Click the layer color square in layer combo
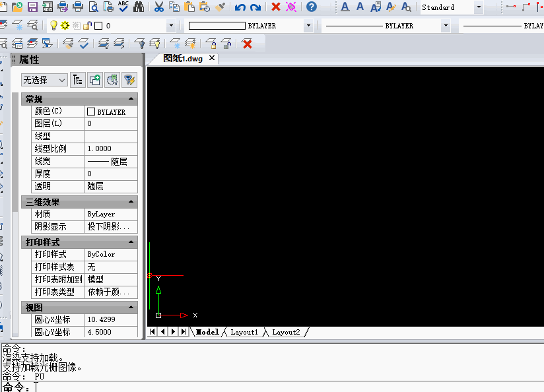Image resolution: width=544 pixels, height=392 pixels. click(x=98, y=26)
